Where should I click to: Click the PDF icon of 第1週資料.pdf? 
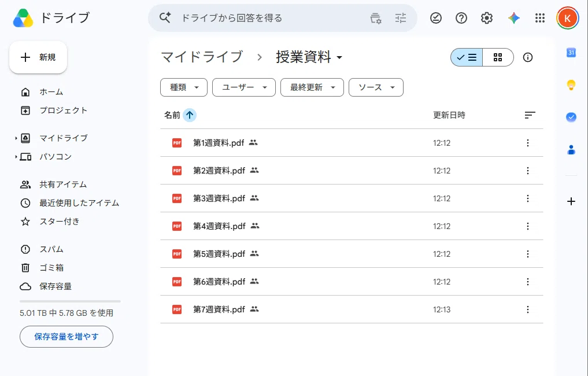177,143
